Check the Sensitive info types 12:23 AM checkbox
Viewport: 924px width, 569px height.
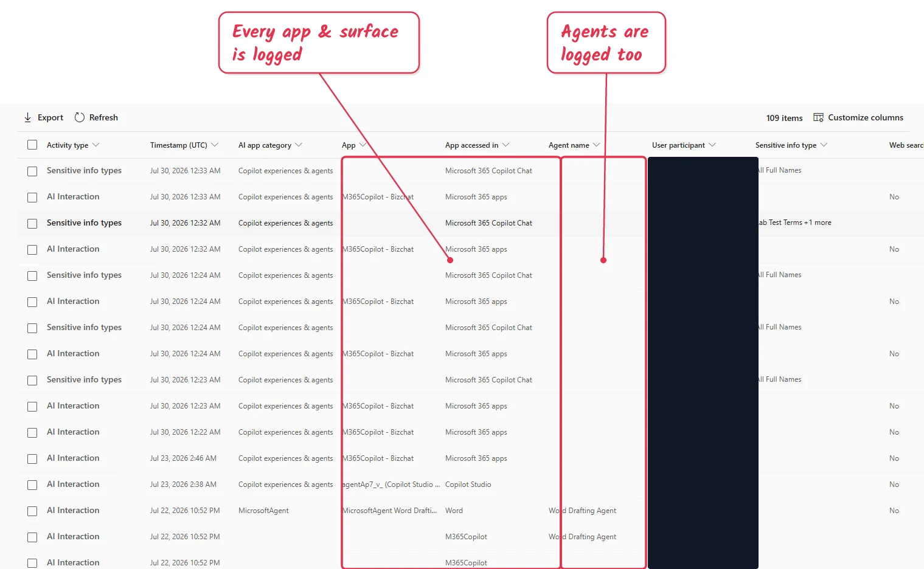[32, 381]
